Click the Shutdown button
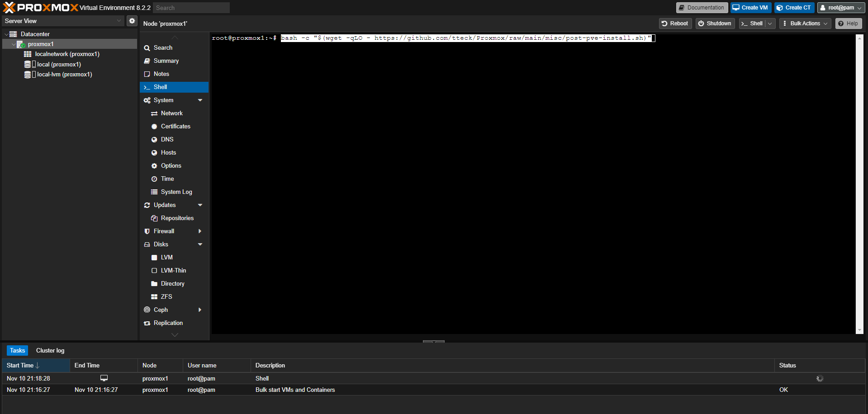Screen dimensions: 868x414 [x=715, y=24]
